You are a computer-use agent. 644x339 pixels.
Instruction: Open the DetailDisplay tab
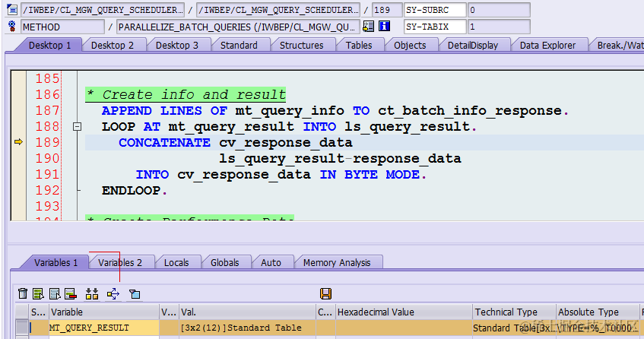click(x=472, y=45)
